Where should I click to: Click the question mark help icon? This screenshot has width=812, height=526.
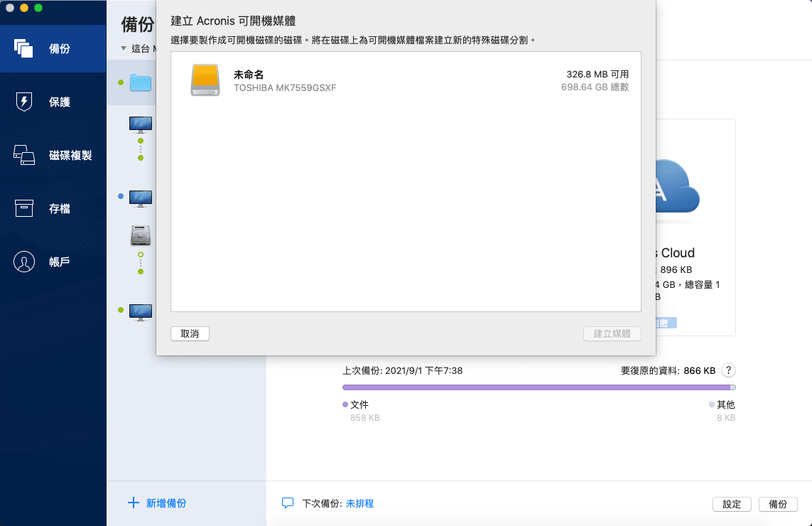(728, 370)
